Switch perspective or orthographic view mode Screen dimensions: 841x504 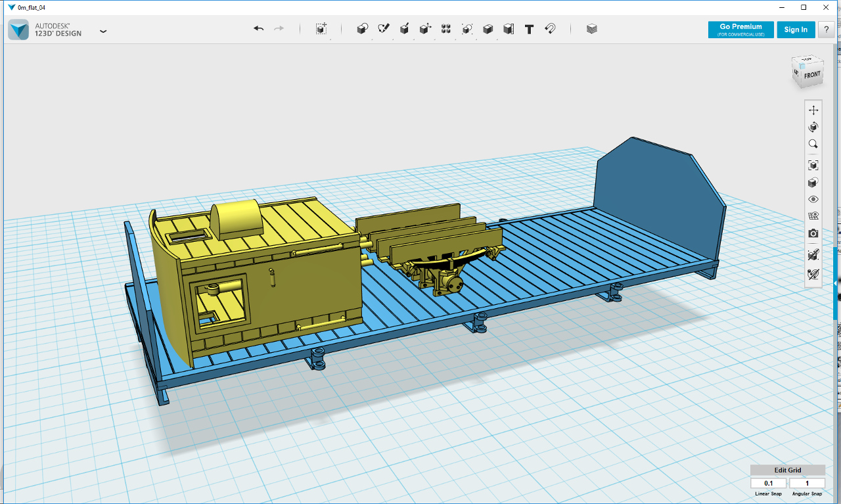pyautogui.click(x=813, y=182)
